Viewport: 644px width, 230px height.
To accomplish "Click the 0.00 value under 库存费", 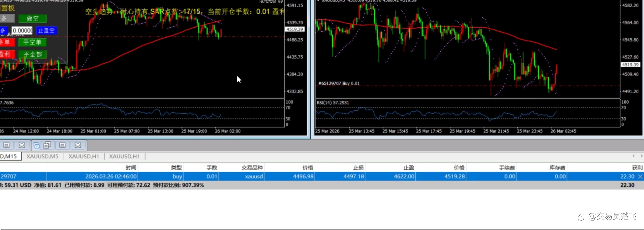I will [560, 176].
